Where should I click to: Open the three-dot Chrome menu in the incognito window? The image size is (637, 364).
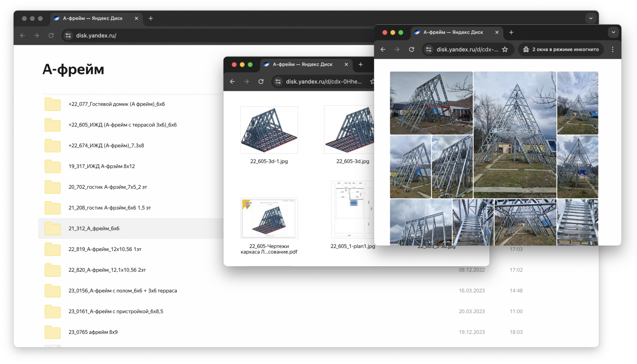(x=613, y=50)
